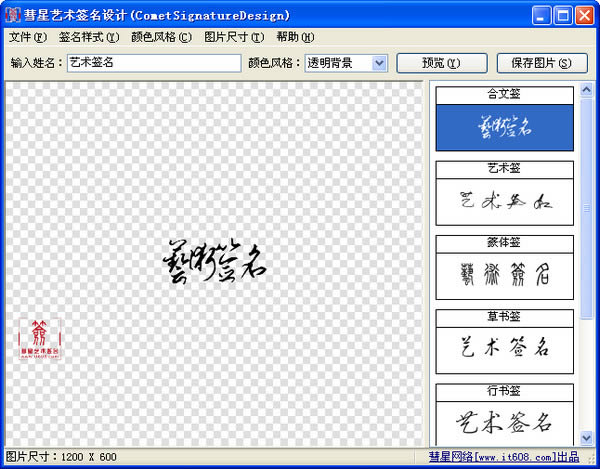
Task: Click the 预览 button
Action: tap(441, 63)
